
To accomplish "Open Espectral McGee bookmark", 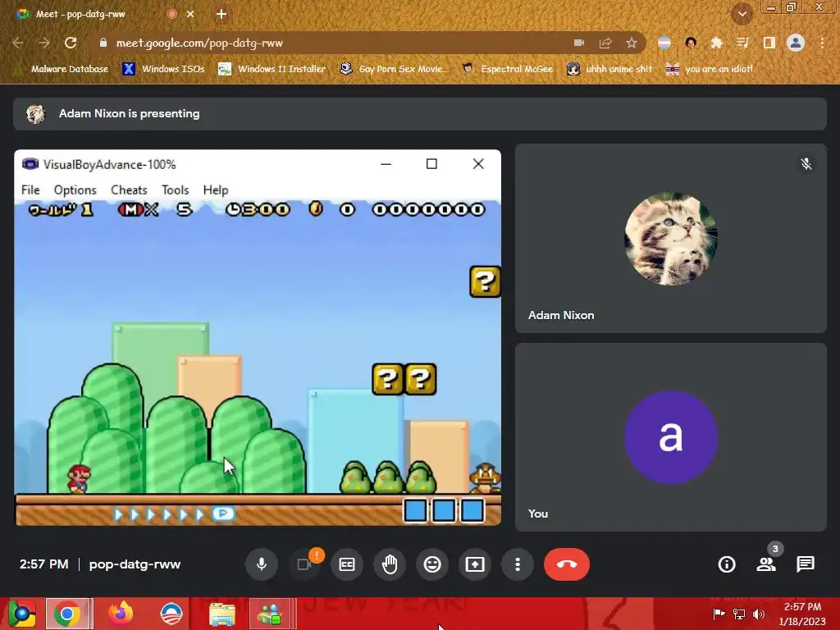I will pyautogui.click(x=508, y=69).
